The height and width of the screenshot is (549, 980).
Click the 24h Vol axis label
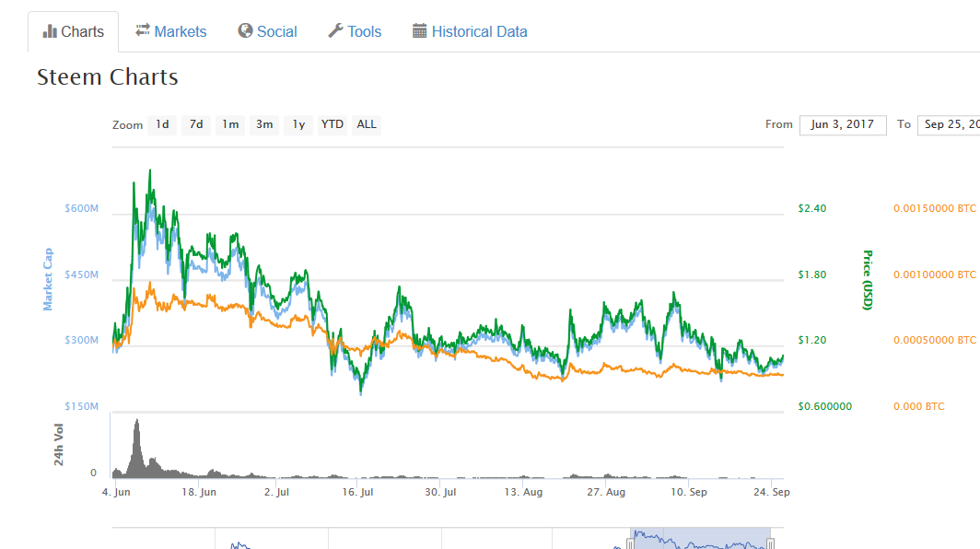[59, 445]
